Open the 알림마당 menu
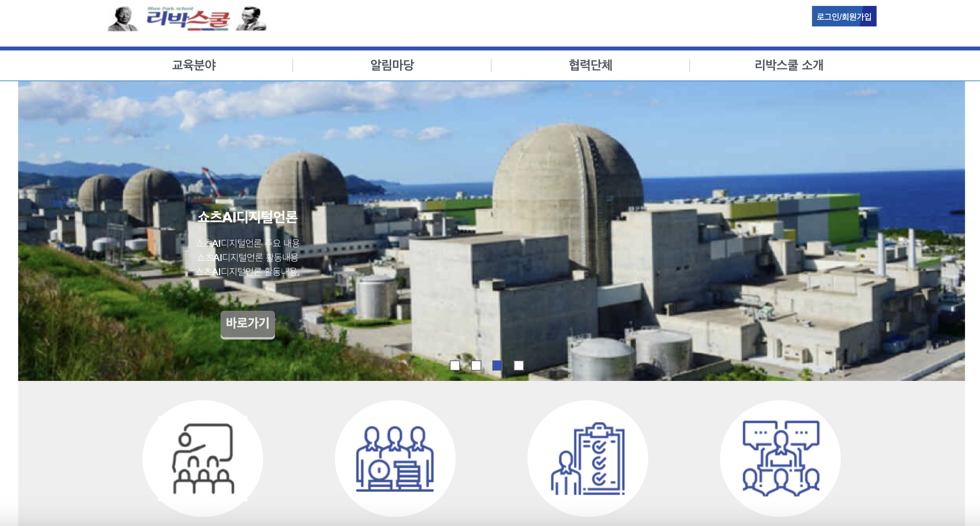980x526 pixels. (392, 65)
